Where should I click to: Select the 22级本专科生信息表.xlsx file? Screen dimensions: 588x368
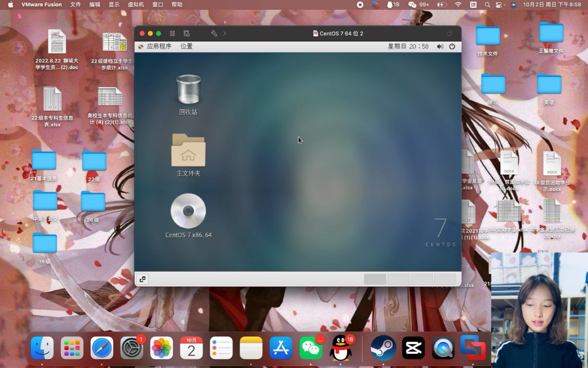(x=52, y=107)
